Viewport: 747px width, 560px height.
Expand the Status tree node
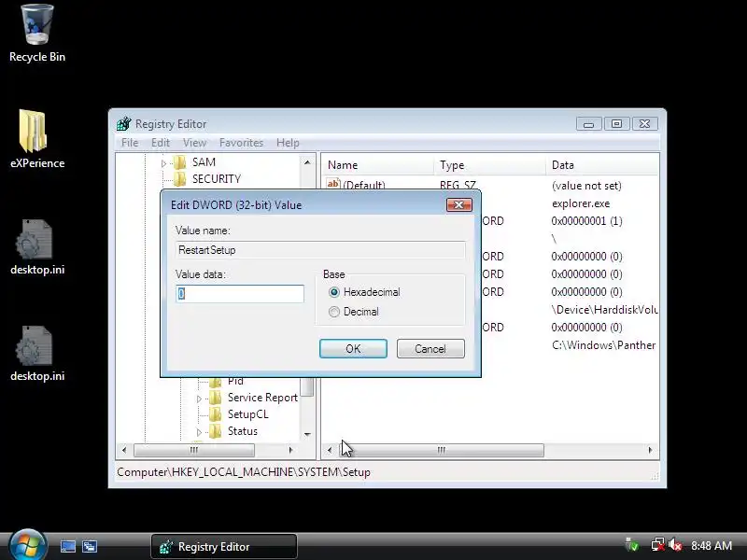tap(199, 432)
